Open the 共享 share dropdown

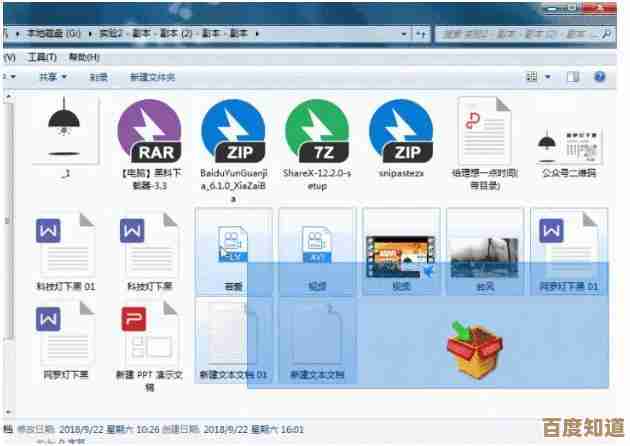tap(53, 77)
